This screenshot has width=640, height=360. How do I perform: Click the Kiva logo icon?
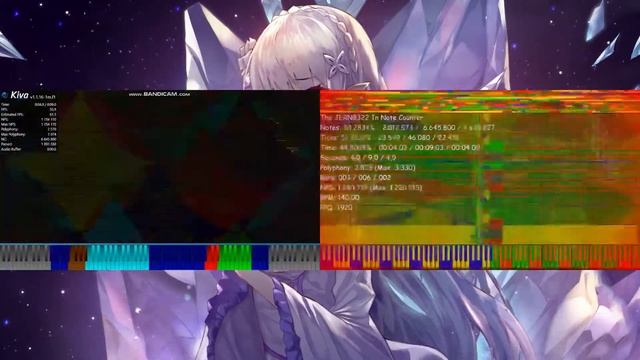4,96
